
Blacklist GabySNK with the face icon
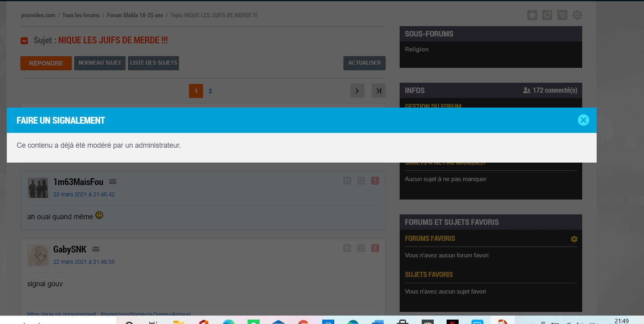(361, 248)
